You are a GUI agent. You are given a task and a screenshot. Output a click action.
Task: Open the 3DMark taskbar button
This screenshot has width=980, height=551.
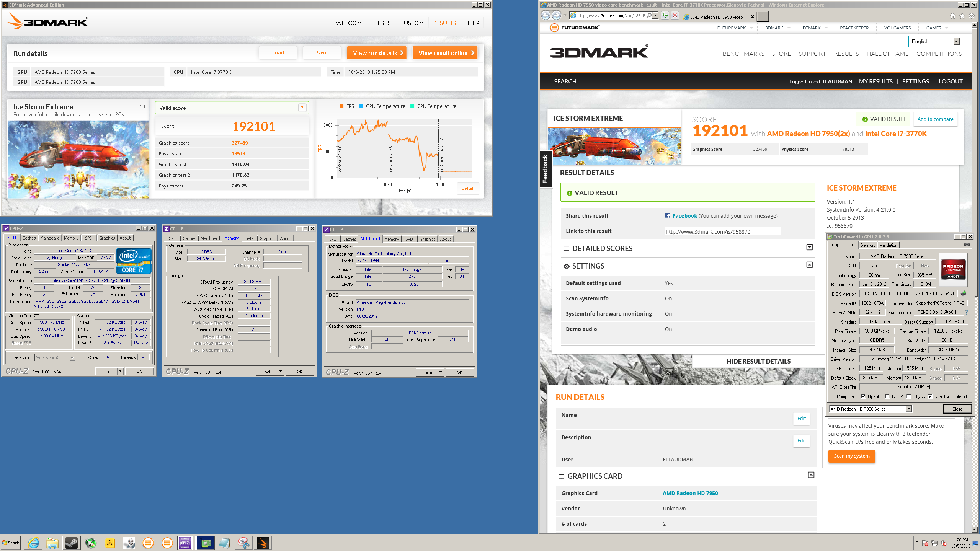(x=263, y=543)
